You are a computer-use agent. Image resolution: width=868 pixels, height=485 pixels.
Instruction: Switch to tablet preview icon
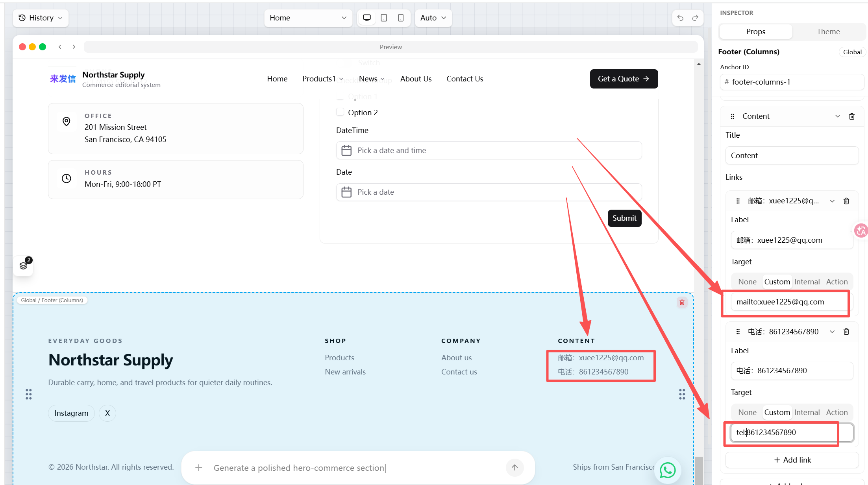click(x=384, y=18)
